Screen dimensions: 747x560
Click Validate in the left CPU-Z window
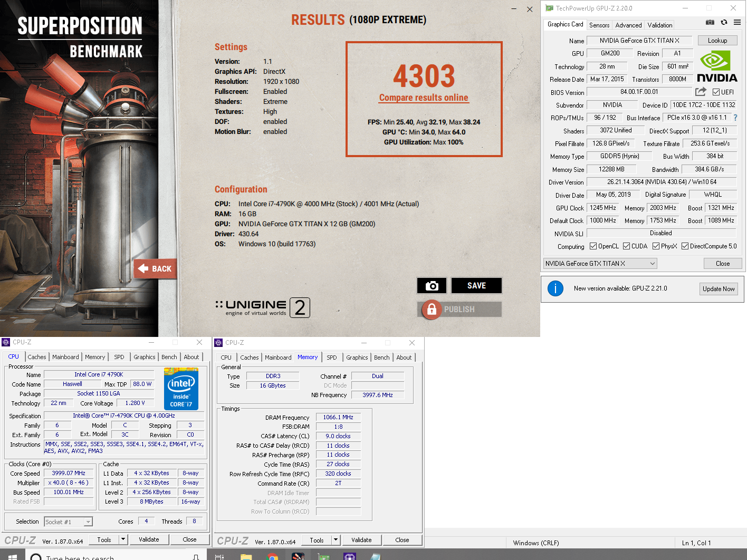(149, 539)
